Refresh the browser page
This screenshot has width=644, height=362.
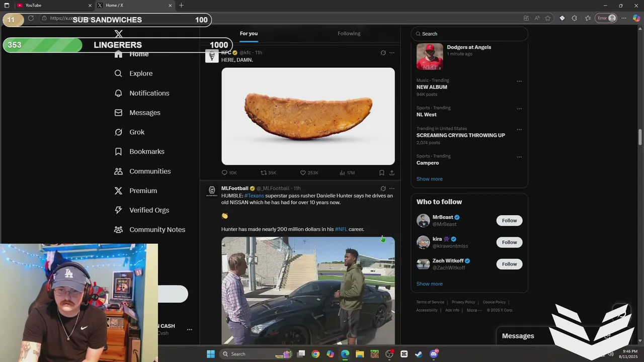point(31,18)
